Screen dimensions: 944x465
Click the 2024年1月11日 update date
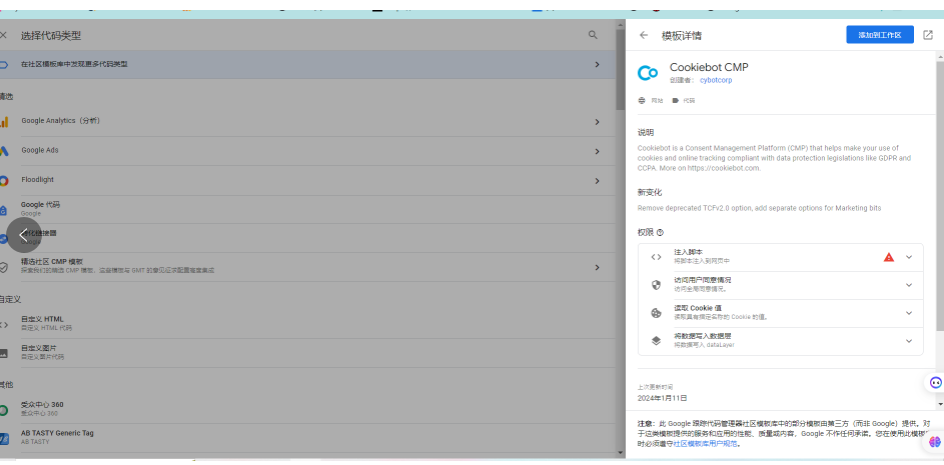[662, 398]
